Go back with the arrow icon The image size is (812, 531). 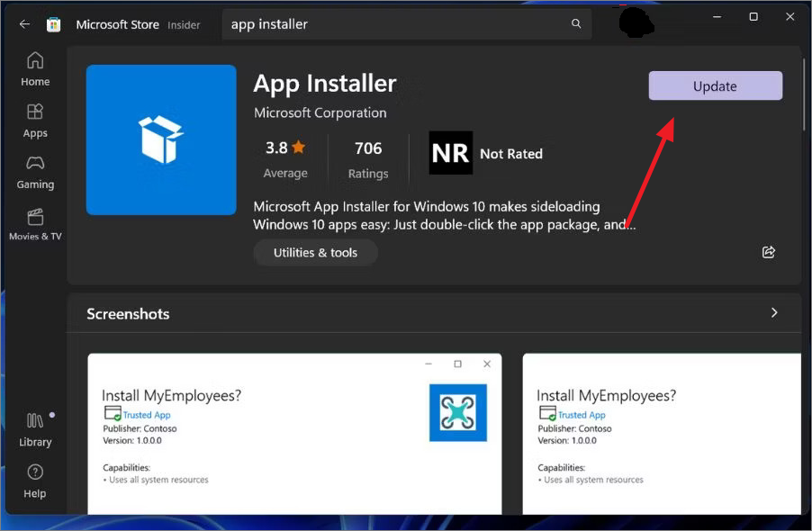[24, 23]
